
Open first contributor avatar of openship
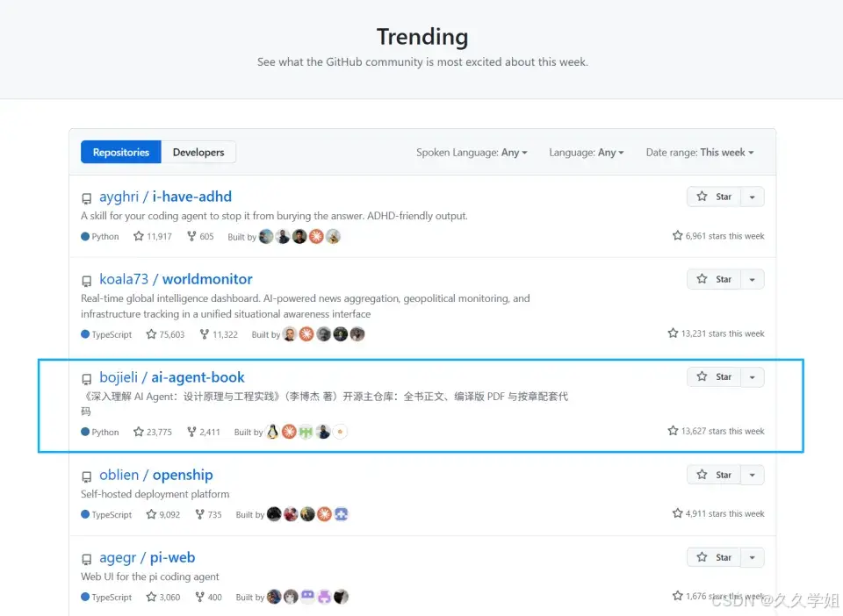click(274, 514)
